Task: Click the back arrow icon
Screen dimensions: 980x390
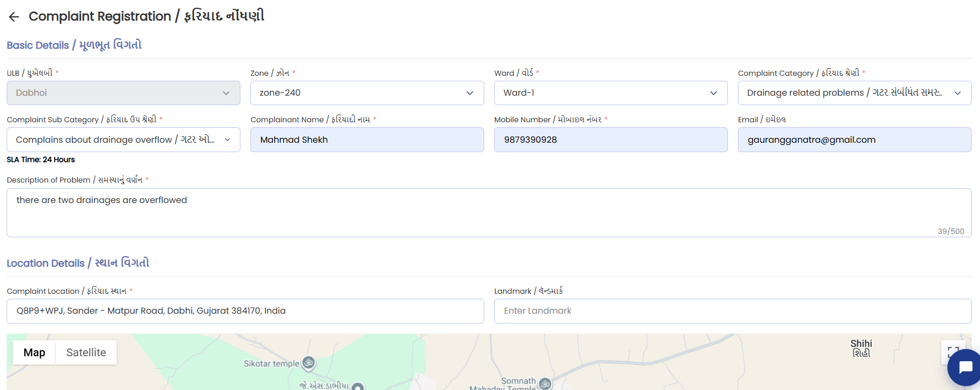Action: (x=14, y=17)
